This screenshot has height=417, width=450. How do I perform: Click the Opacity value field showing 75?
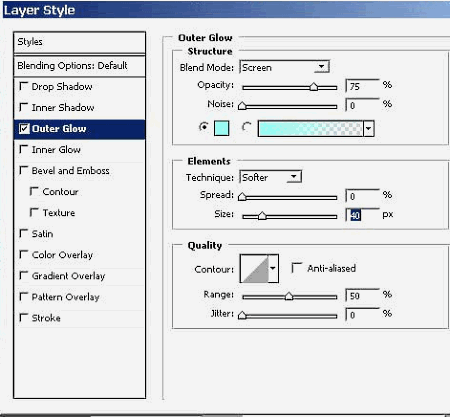click(x=363, y=86)
